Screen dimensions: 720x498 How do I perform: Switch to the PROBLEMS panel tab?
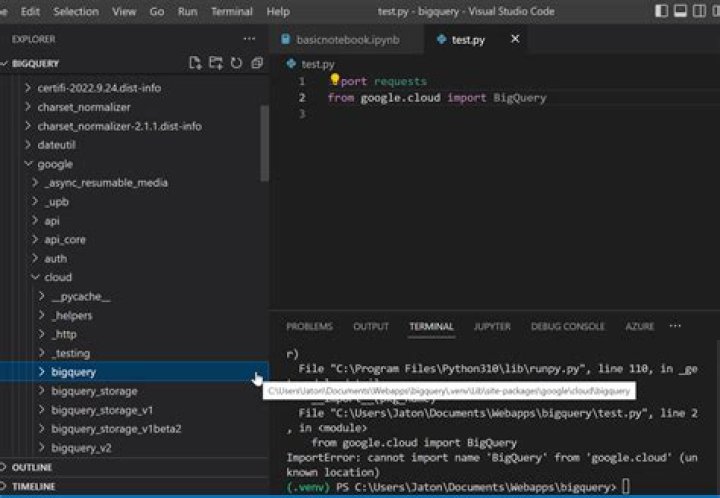(309, 326)
